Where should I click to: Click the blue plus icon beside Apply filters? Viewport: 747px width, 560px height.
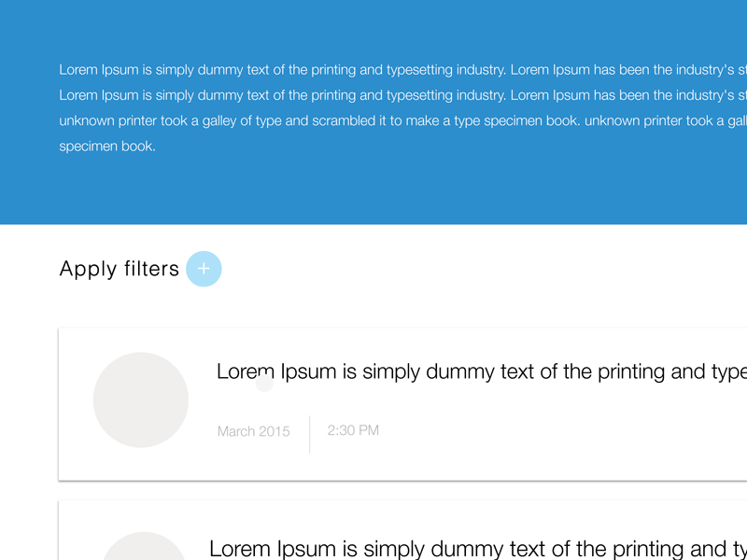tap(204, 269)
